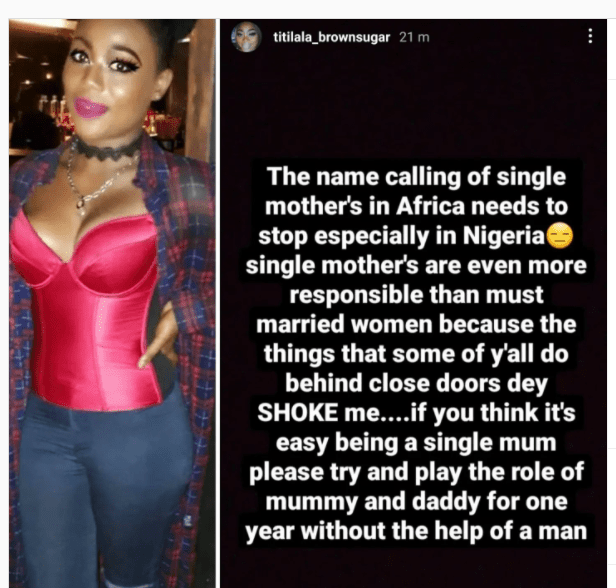Click the "21 m" story timestamp
Screen dimensions: 616x588
pos(414,37)
